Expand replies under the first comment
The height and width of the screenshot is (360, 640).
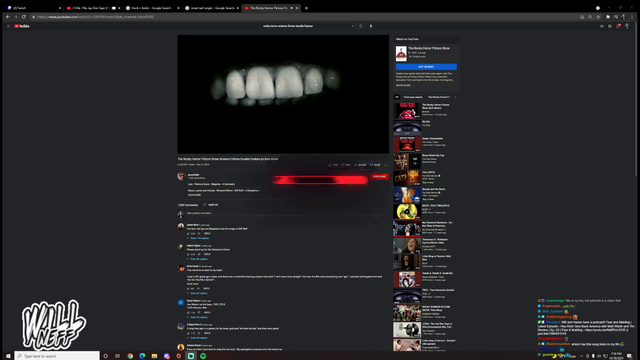point(199,238)
